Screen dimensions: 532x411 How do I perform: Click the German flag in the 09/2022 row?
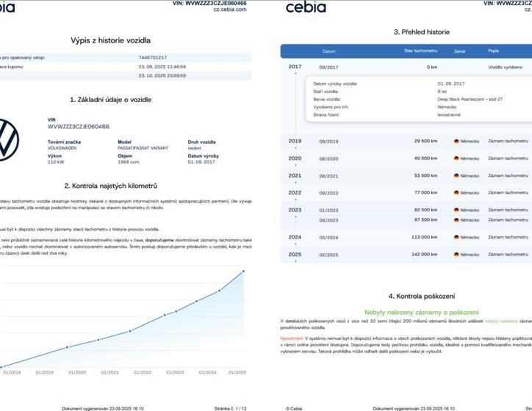(456, 192)
